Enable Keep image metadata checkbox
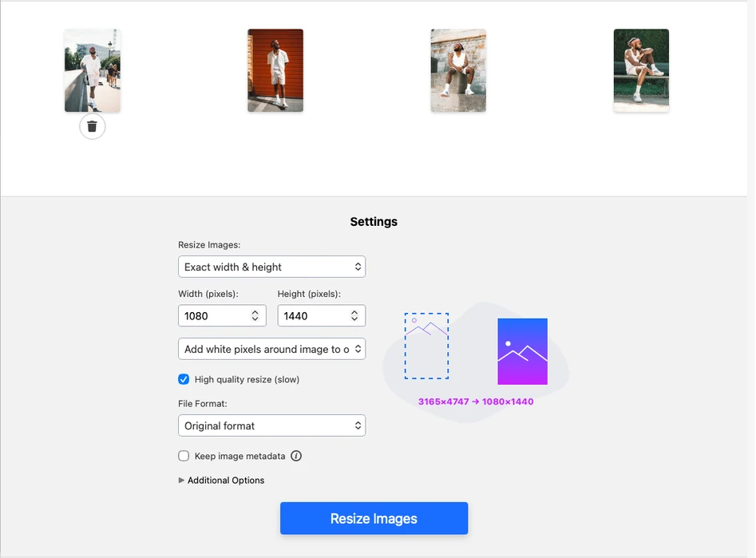Viewport: 756px width, 558px height. click(x=184, y=457)
